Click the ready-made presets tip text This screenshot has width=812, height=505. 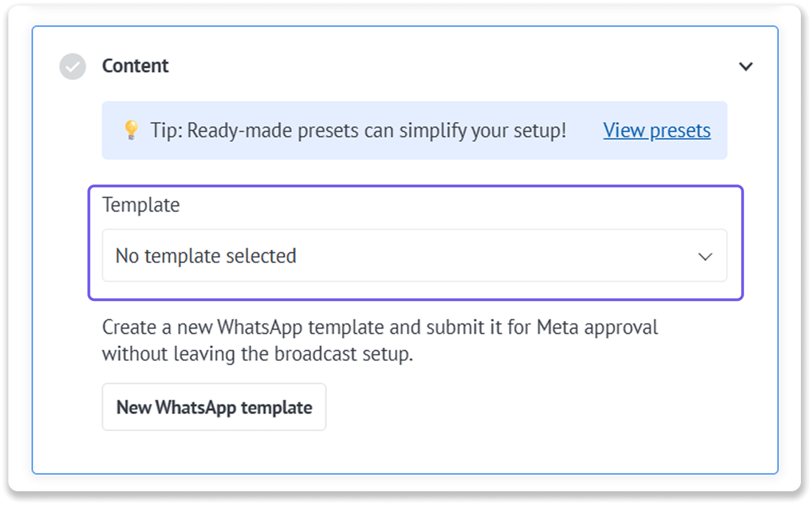358,130
